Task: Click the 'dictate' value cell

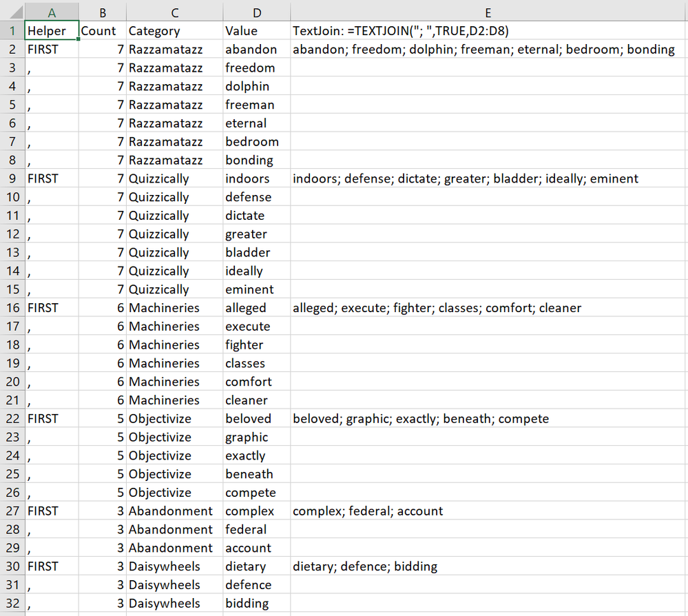Action: point(257,215)
